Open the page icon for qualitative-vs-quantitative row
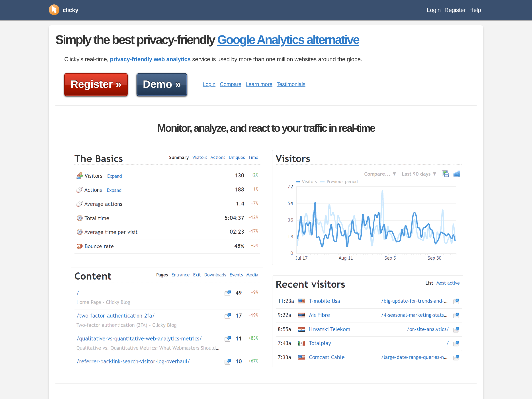This screenshot has width=532, height=399. pyautogui.click(x=228, y=339)
